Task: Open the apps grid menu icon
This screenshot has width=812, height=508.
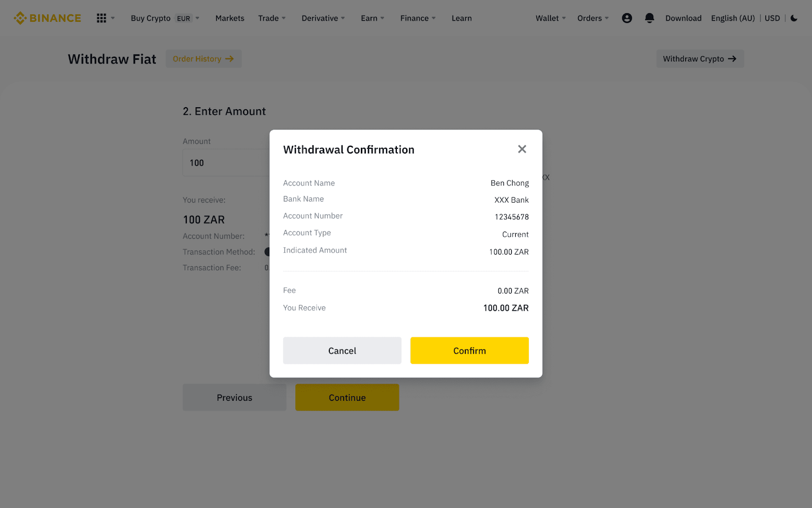Action: click(101, 18)
